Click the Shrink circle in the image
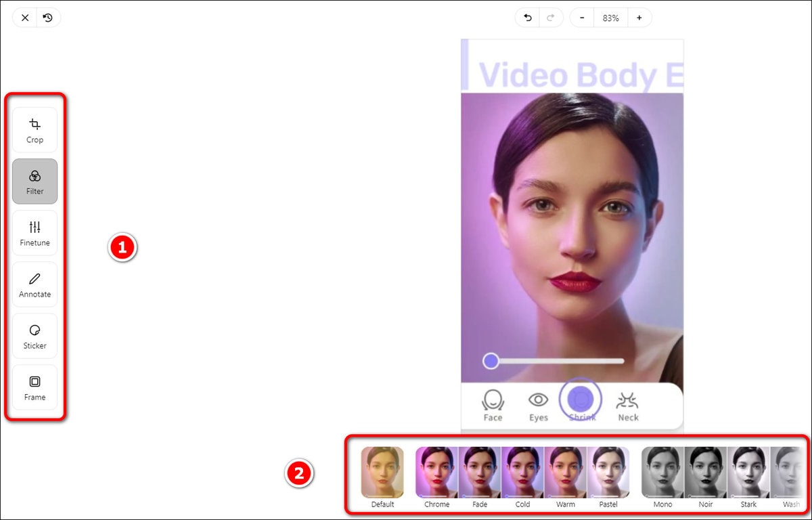The image size is (812, 520). [x=581, y=399]
